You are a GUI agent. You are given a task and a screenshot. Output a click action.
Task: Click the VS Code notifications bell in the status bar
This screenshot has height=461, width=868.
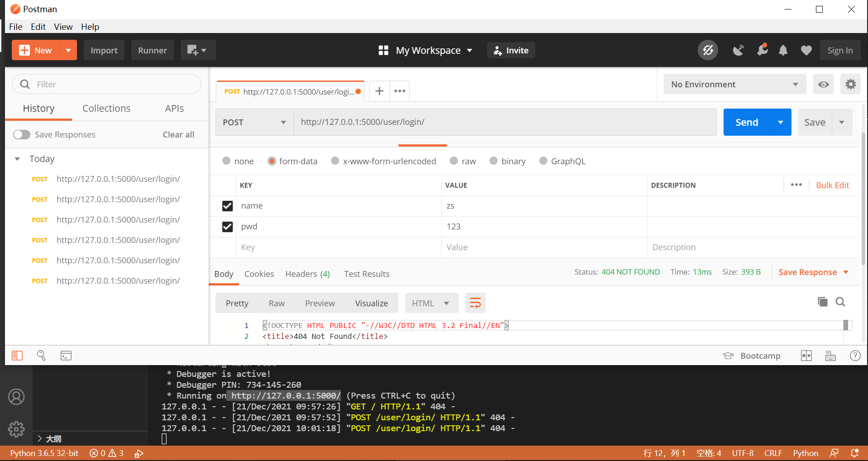pos(854,453)
